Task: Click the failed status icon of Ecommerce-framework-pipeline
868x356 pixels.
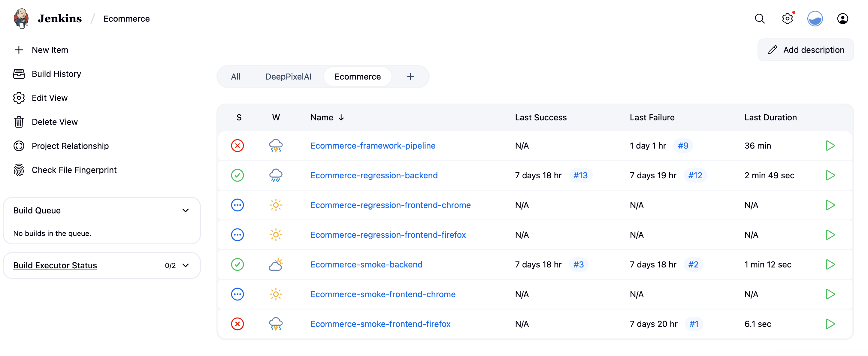Action: pos(237,146)
